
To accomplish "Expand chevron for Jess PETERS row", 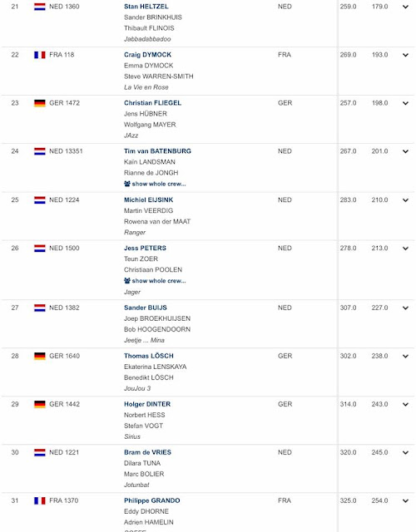I will pyautogui.click(x=405, y=249).
